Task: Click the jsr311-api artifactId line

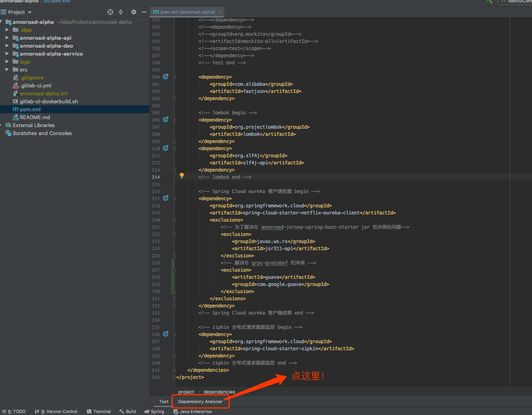Action: pyautogui.click(x=280, y=249)
